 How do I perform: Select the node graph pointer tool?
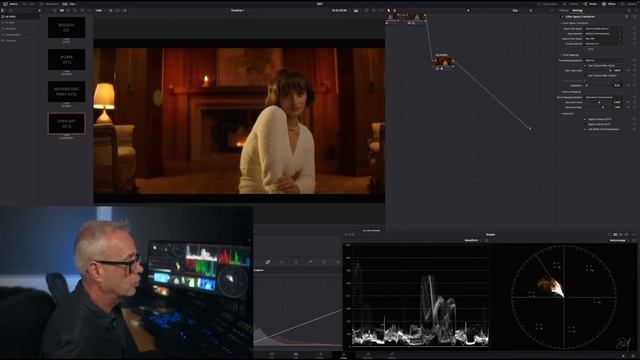point(389,11)
